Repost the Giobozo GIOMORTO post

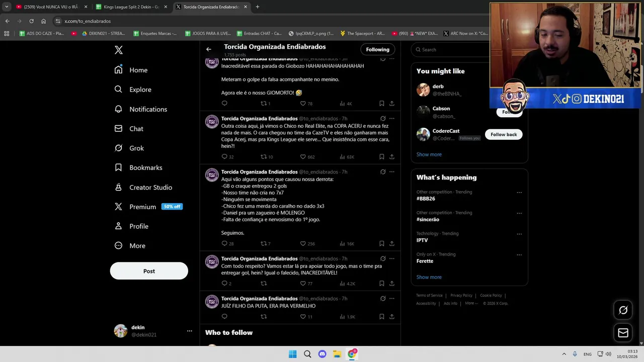pyautogui.click(x=263, y=103)
